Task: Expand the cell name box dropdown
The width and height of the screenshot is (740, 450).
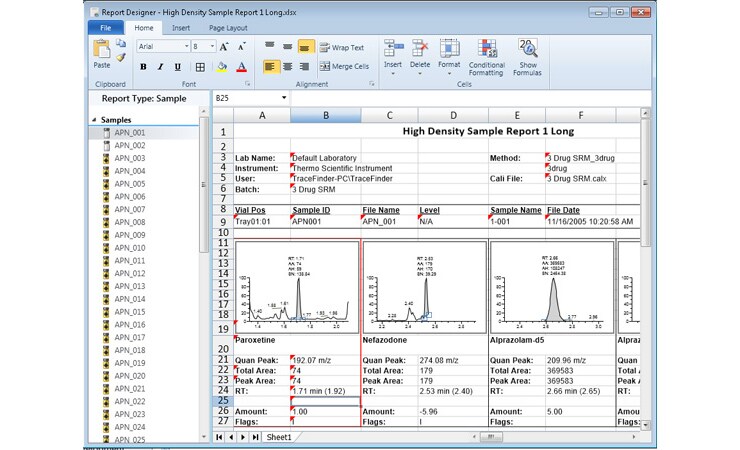Action: [284, 98]
